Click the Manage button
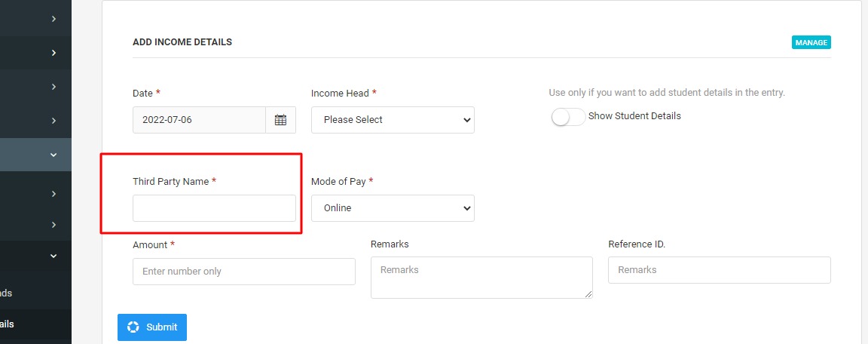This screenshot has width=868, height=344. [811, 43]
